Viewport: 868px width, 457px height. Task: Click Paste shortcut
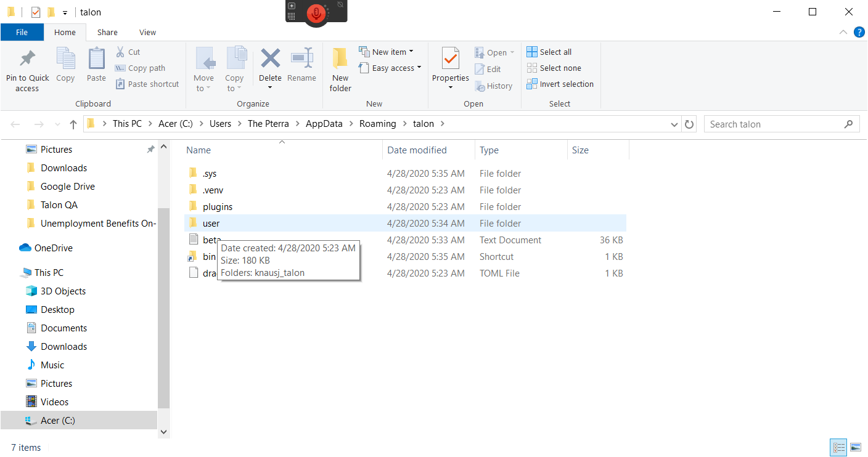[147, 84]
